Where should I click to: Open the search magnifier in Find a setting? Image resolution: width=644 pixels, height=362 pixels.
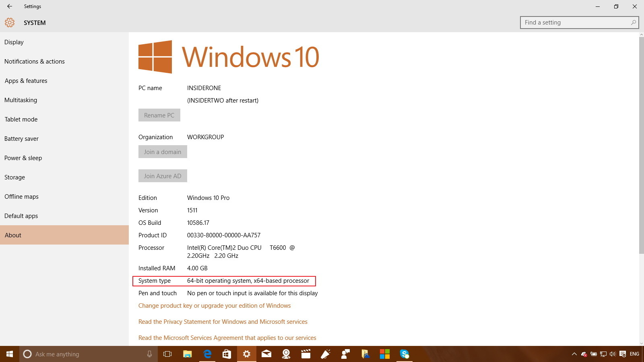[633, 23]
